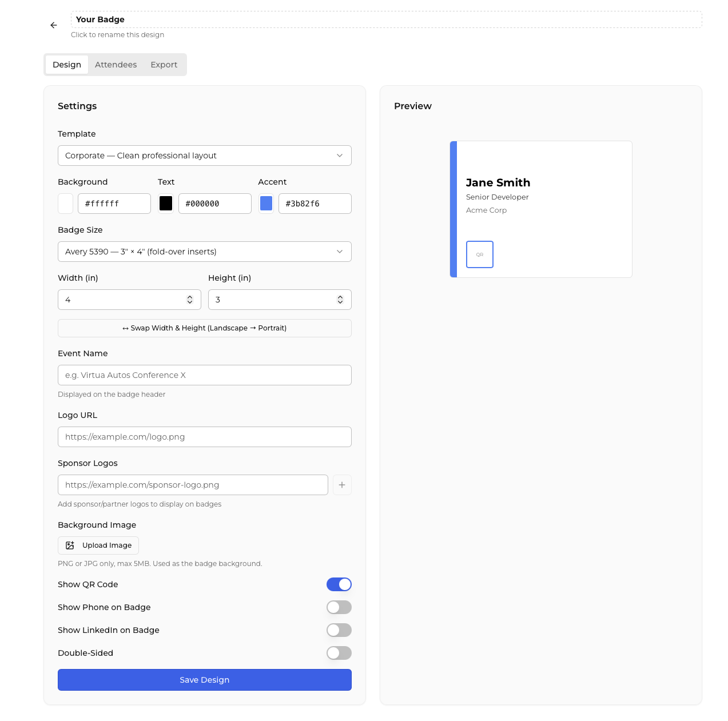
Task: Click the Settings heading
Action: pos(77,106)
